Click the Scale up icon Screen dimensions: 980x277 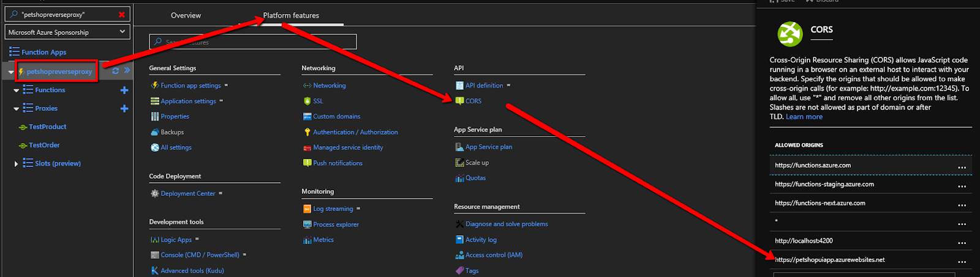[x=459, y=163]
